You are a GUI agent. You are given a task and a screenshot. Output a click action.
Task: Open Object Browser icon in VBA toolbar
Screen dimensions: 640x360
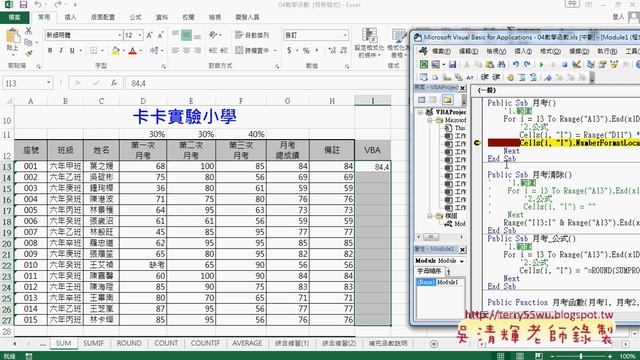614,64
